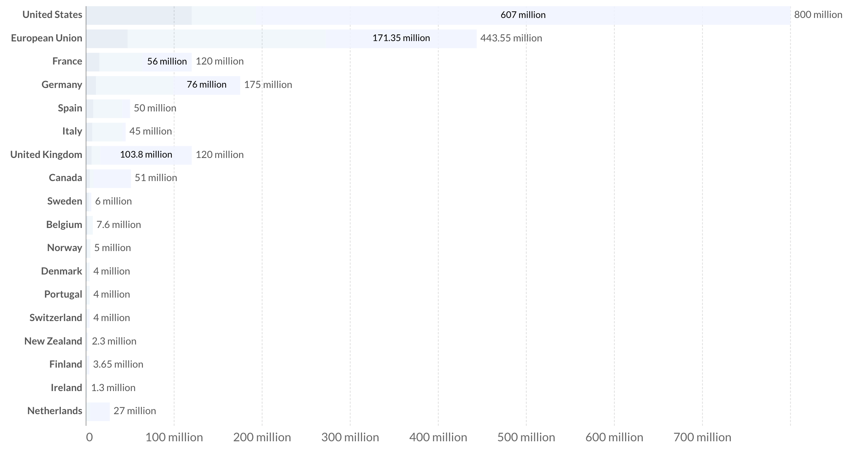Viewport: 868px width, 453px height.
Task: Click the Ireland country label
Action: click(66, 388)
